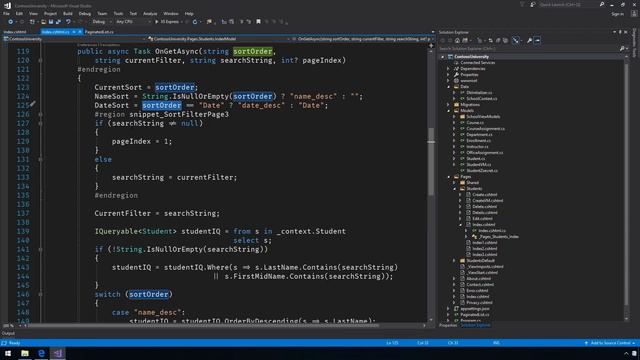Open the Windows Start menu
Viewport: 640px width, 360px height.
pyautogui.click(x=8, y=353)
